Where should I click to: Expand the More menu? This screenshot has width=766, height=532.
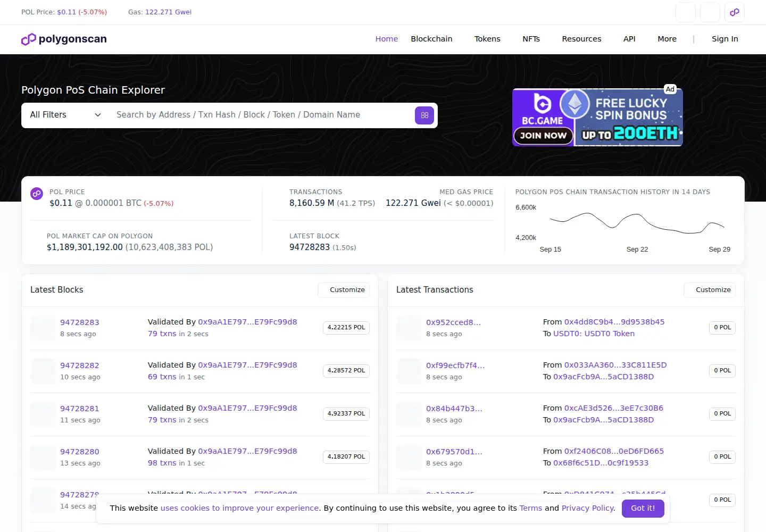coord(667,39)
